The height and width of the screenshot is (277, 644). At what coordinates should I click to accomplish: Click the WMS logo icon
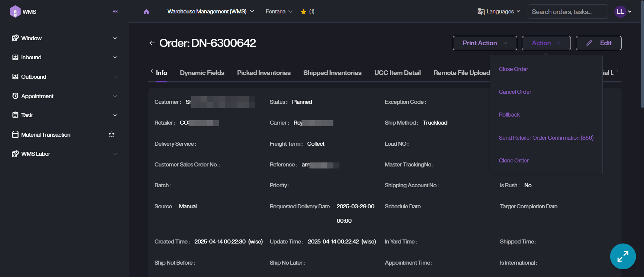click(x=15, y=12)
